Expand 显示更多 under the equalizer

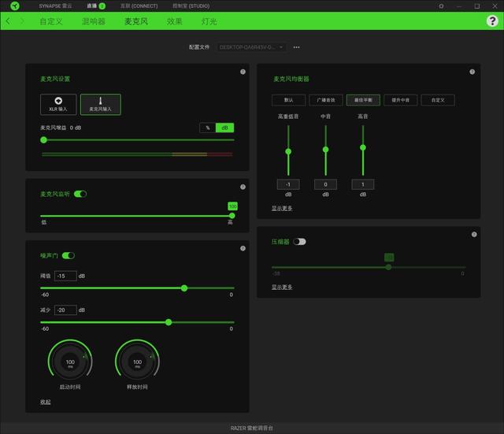pos(282,208)
